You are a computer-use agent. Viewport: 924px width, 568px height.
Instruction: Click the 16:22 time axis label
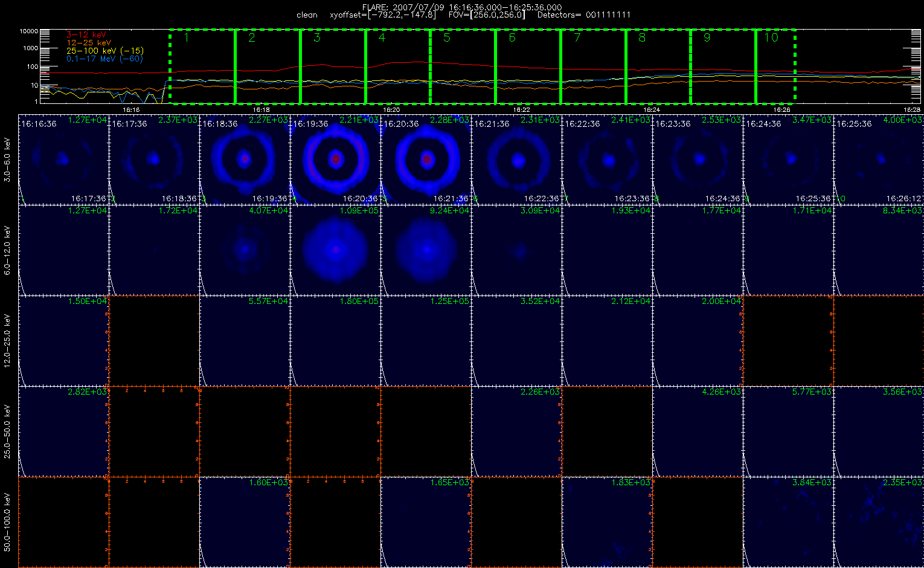[522, 110]
